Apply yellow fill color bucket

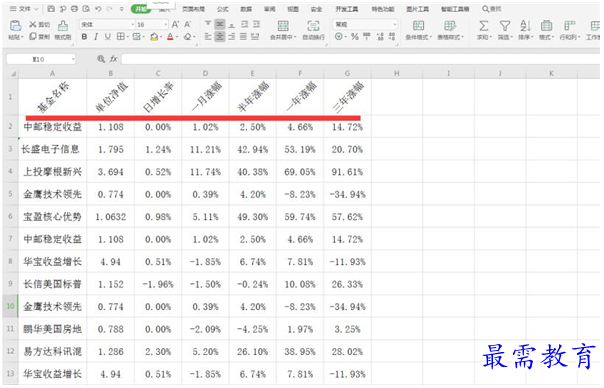[x=154, y=37]
